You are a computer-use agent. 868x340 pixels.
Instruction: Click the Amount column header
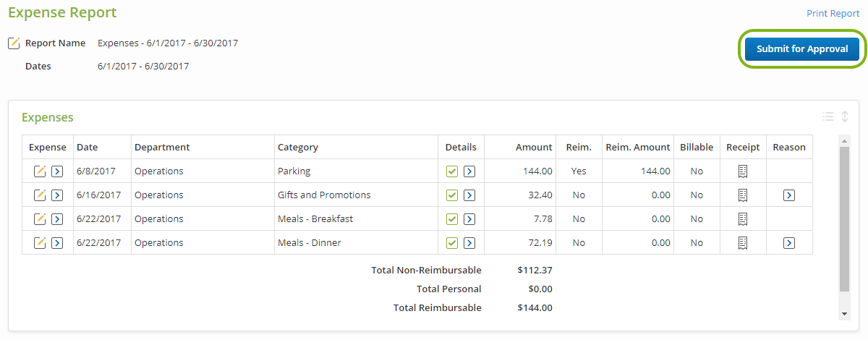[534, 147]
